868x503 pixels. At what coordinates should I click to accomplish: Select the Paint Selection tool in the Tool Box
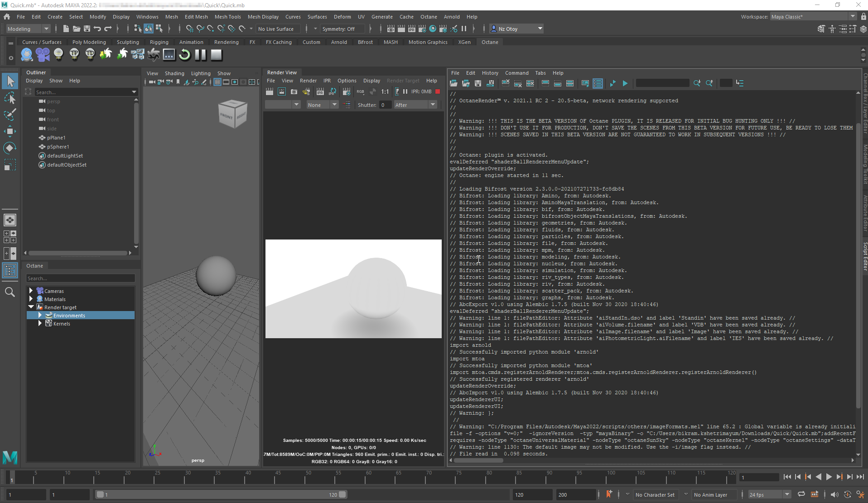click(10, 115)
